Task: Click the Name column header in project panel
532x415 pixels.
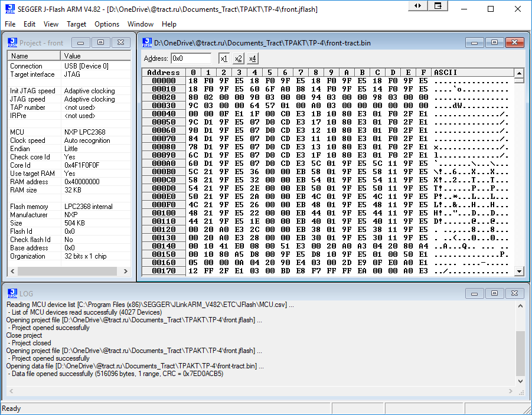Action: (34, 56)
